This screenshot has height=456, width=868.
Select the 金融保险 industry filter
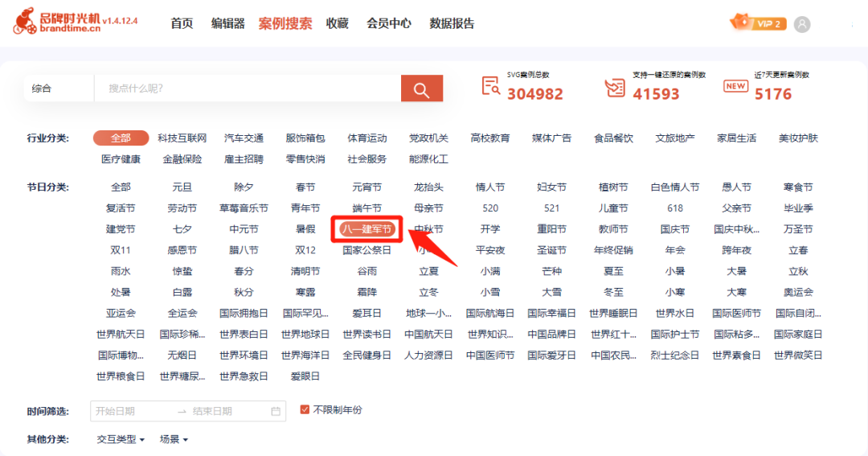[x=182, y=159]
